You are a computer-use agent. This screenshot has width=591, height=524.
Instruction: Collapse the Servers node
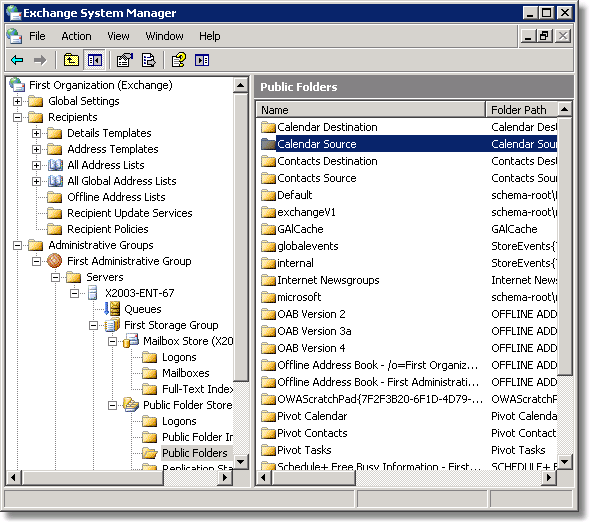click(55, 277)
